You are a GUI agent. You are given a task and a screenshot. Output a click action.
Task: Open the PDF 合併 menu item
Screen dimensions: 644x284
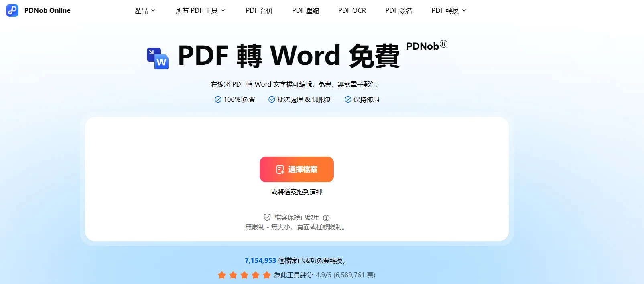click(259, 11)
